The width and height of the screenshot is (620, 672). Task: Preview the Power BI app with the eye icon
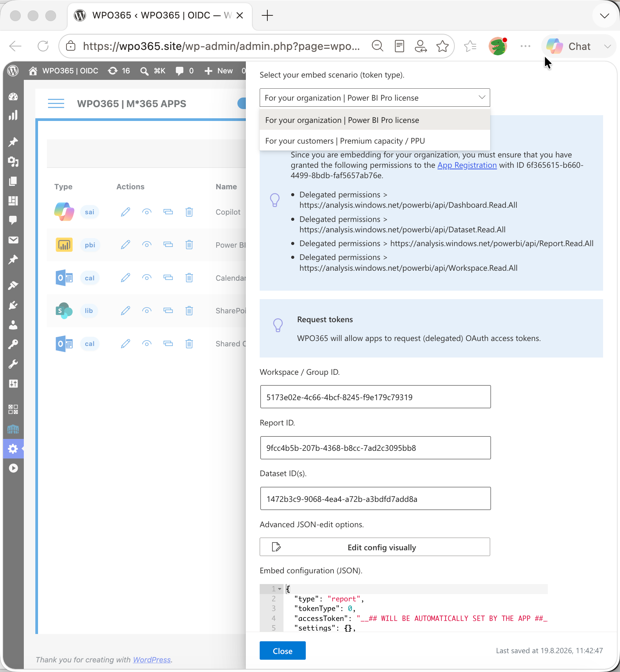pos(147,245)
